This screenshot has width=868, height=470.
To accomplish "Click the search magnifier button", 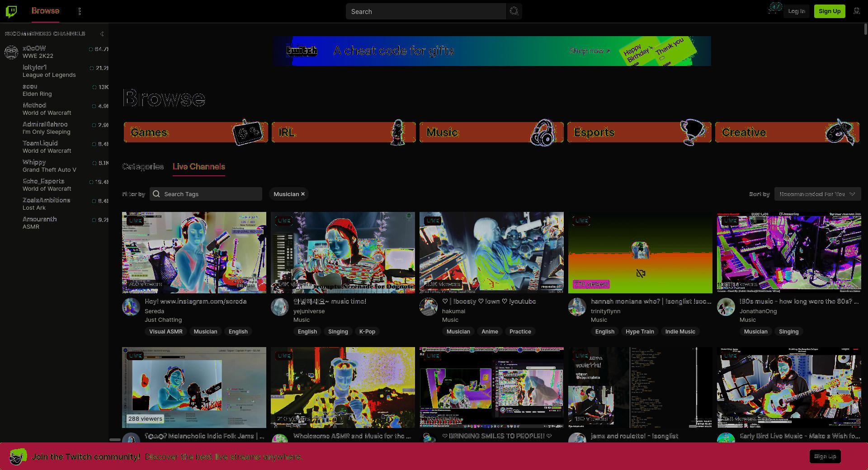I will (514, 11).
